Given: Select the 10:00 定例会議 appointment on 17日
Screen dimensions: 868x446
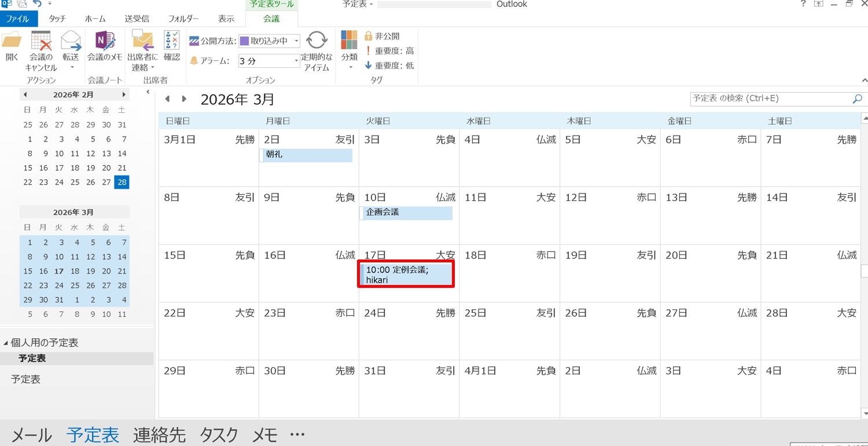Looking at the screenshot, I should point(407,275).
